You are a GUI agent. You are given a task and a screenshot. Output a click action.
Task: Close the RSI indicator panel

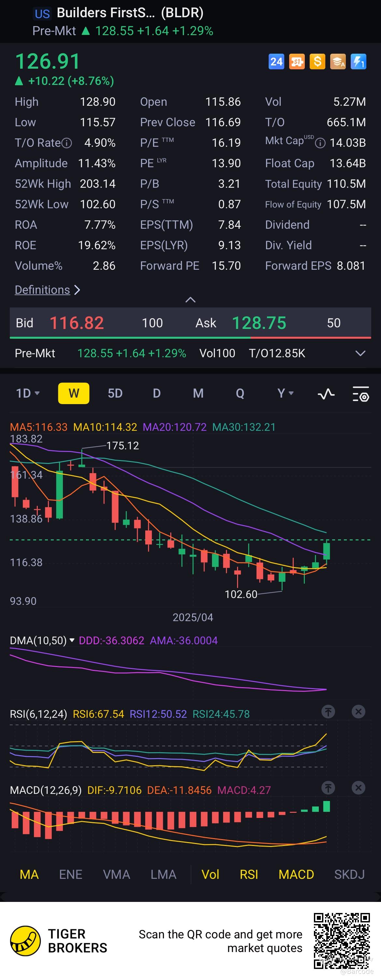point(359,712)
